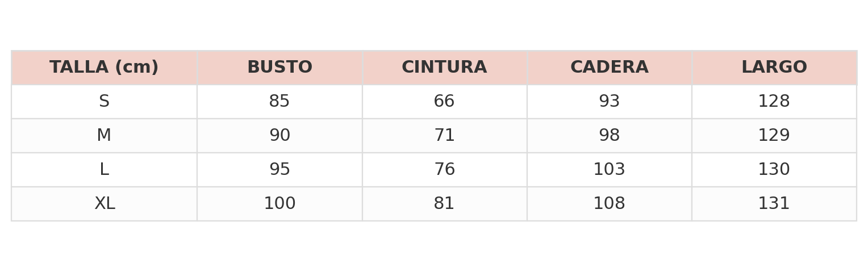Select the size XL row label

[105, 204]
